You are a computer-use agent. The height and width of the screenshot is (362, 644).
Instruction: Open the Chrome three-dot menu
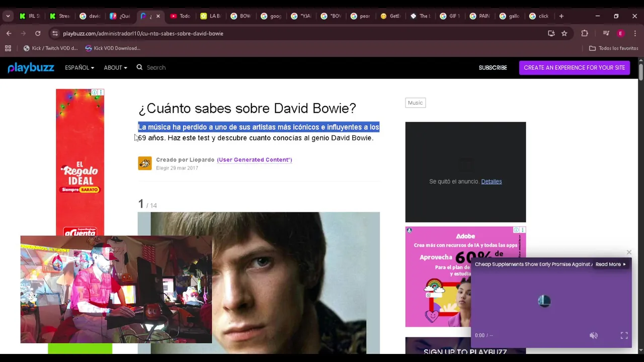pos(635,33)
